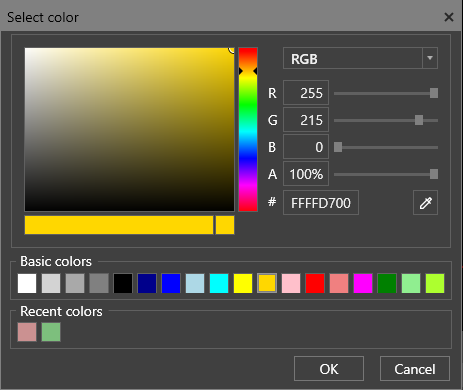The height and width of the screenshot is (390, 463).
Task: Click the A alpha percent field
Action: (306, 174)
